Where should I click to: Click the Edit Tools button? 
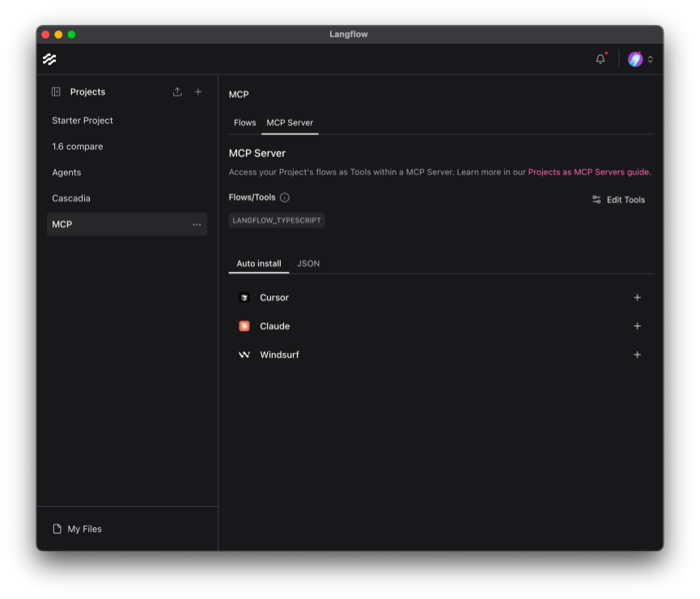(x=618, y=199)
